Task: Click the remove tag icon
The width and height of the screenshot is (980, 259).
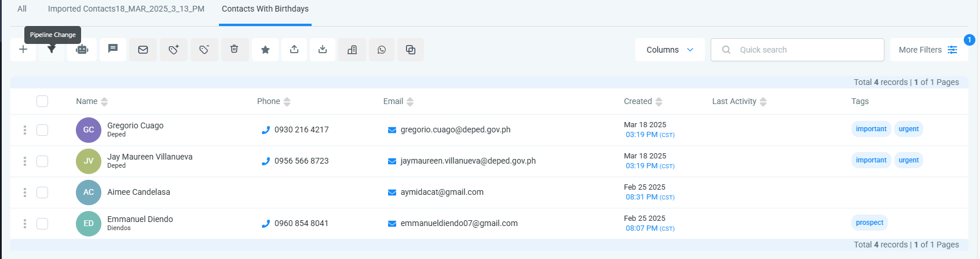Action: point(204,50)
